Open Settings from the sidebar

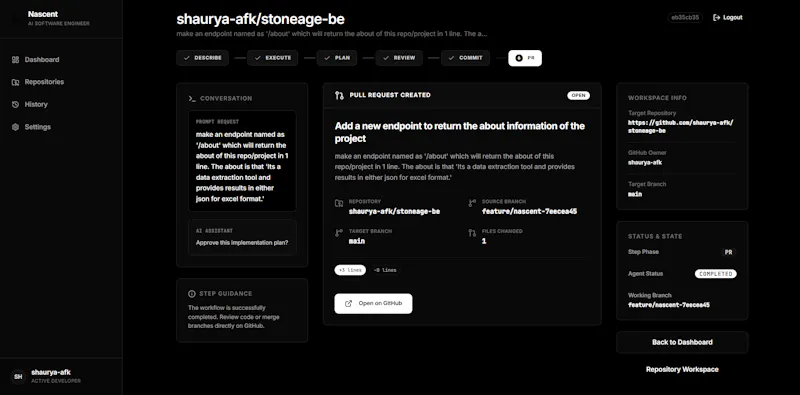[31, 127]
